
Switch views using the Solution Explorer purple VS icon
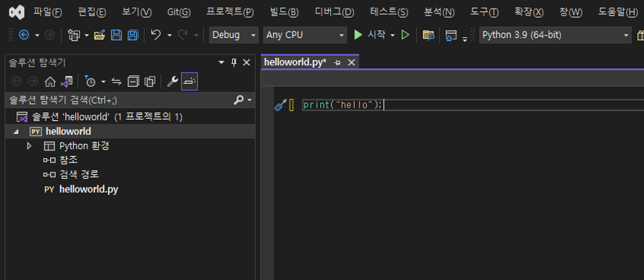67,82
